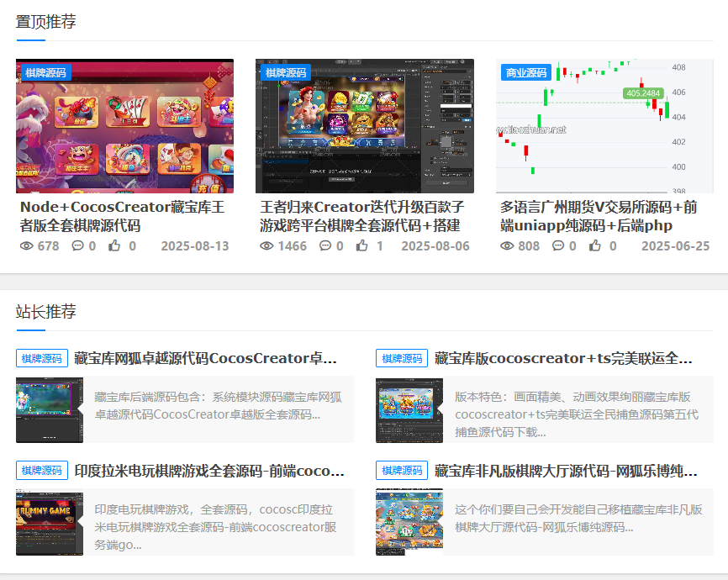Click the 置顶推荐 section heading

click(45, 22)
